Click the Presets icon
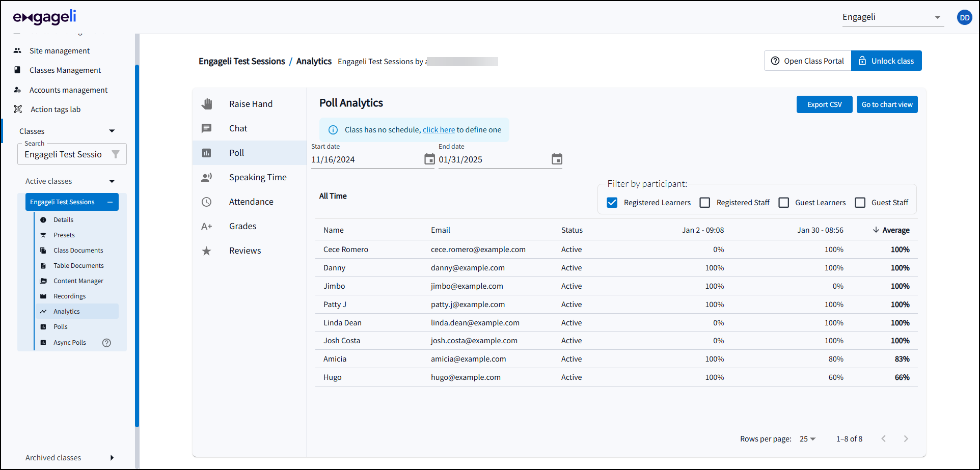980x470 pixels. pyautogui.click(x=43, y=235)
